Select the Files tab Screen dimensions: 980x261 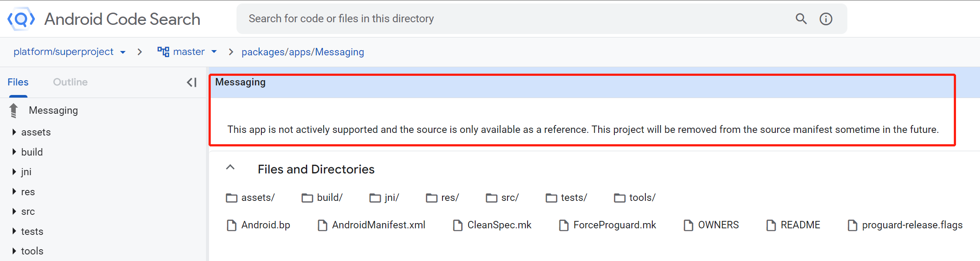coord(18,82)
